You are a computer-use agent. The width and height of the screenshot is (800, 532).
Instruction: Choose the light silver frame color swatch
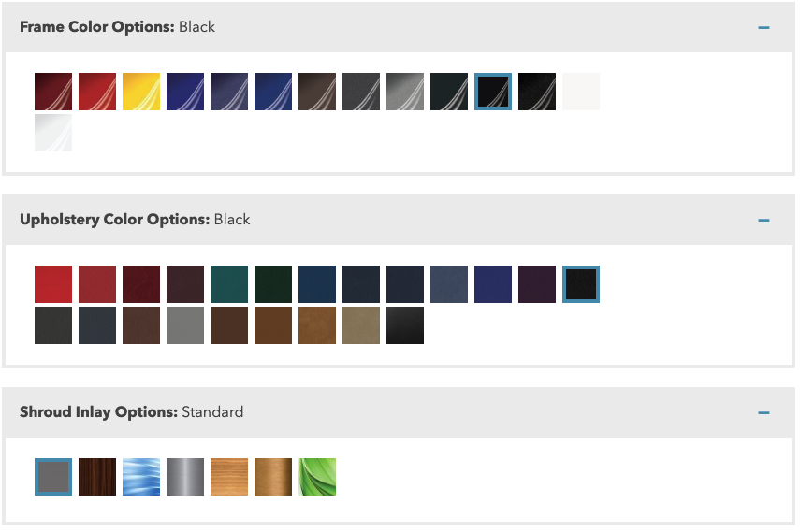click(x=405, y=92)
